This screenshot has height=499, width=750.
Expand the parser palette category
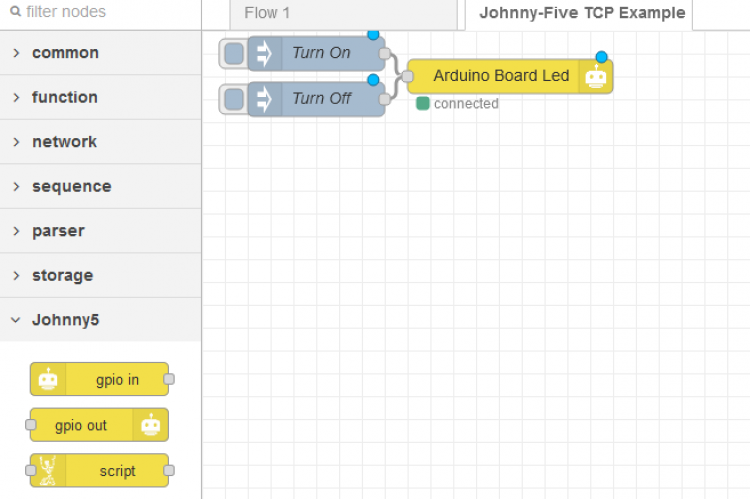tap(100, 231)
